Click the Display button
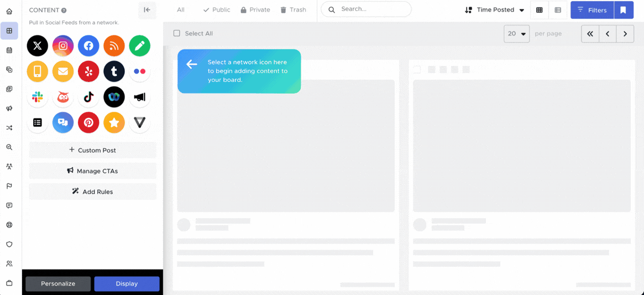 (x=127, y=284)
